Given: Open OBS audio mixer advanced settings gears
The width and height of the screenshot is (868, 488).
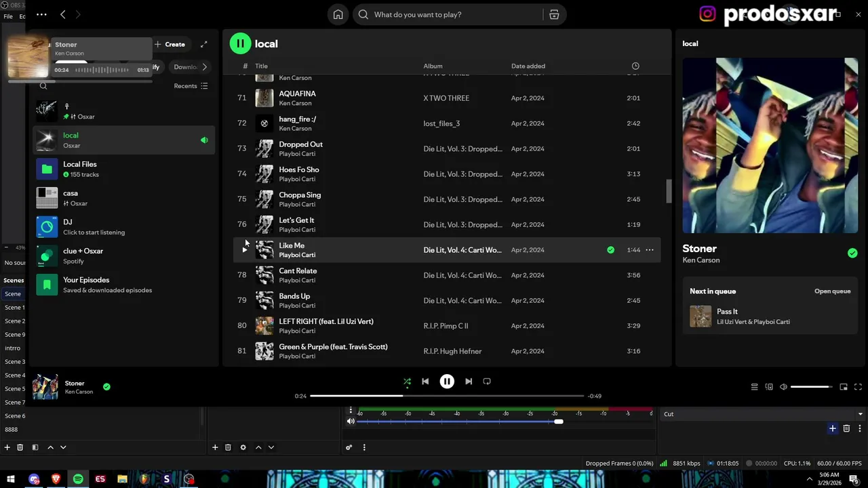Looking at the screenshot, I should pos(349,447).
